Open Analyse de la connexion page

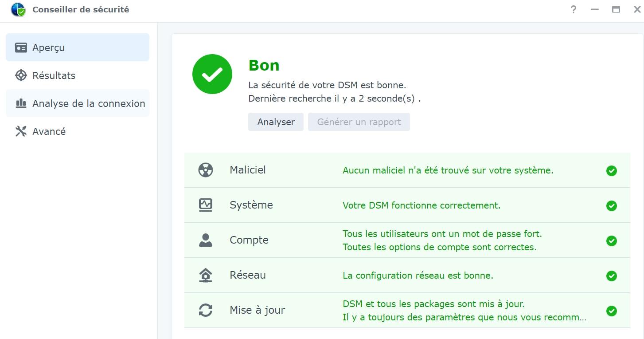tap(88, 103)
